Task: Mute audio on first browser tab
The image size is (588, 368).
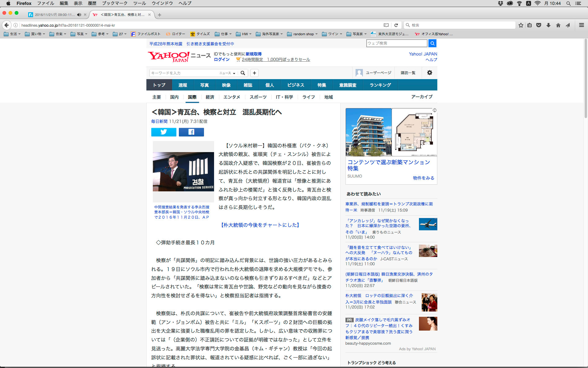Action: click(x=79, y=15)
